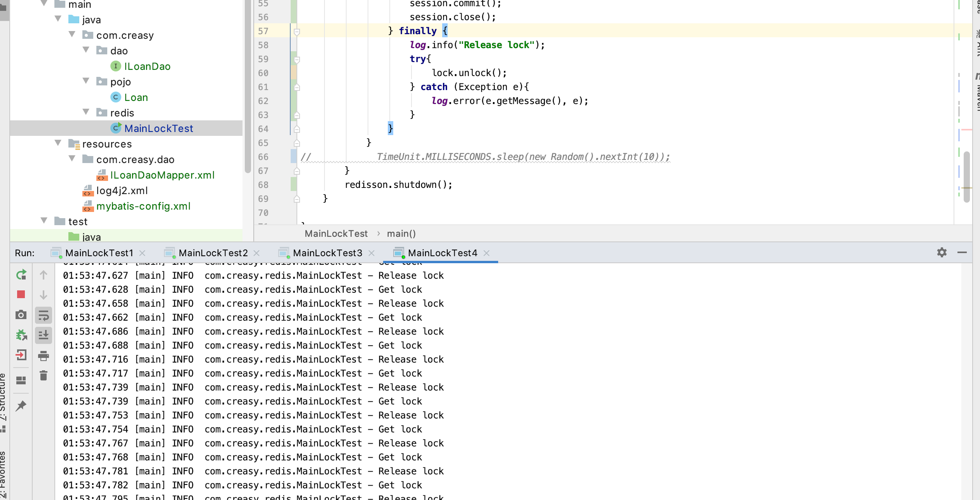Click the Dump Threads camera icon
Image resolution: width=980 pixels, height=500 pixels.
pos(21,314)
